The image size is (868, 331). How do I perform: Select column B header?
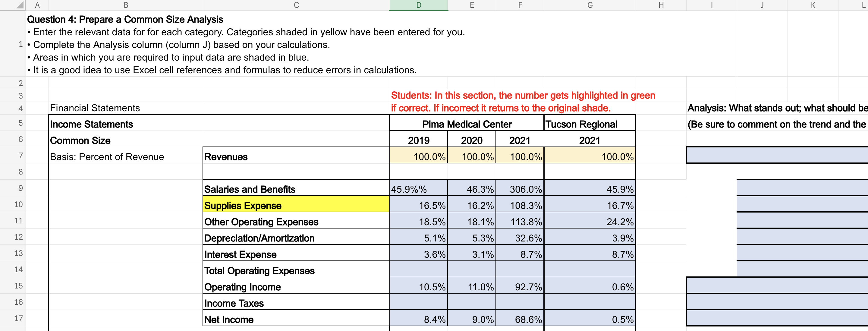tap(126, 5)
